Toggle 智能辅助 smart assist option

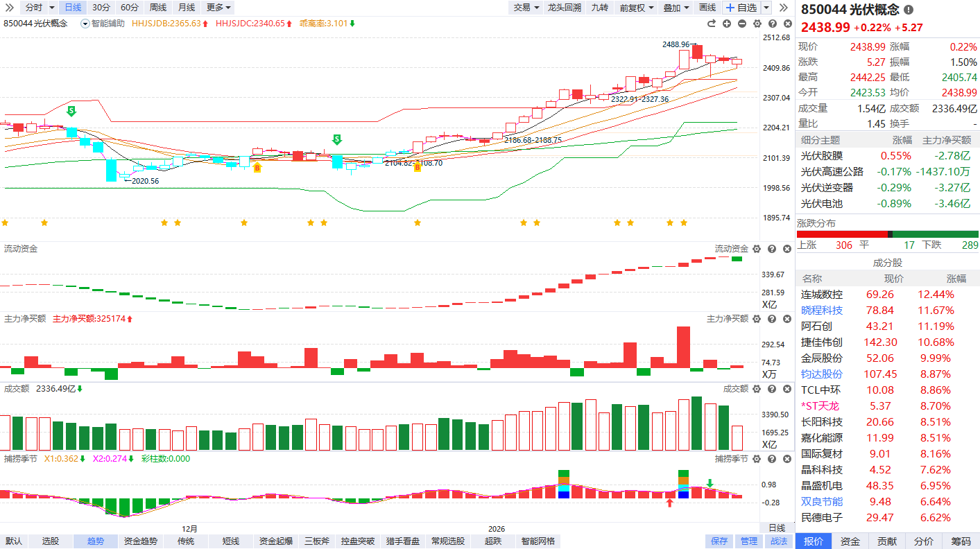point(103,24)
